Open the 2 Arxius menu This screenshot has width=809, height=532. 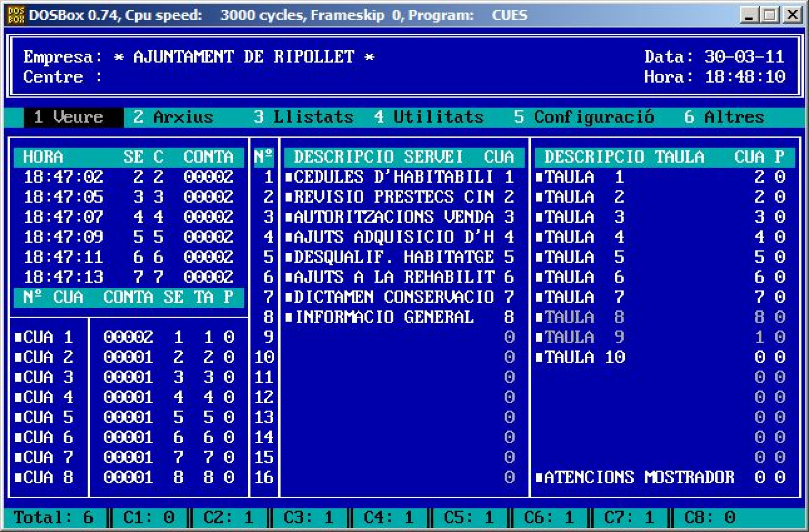pos(173,117)
